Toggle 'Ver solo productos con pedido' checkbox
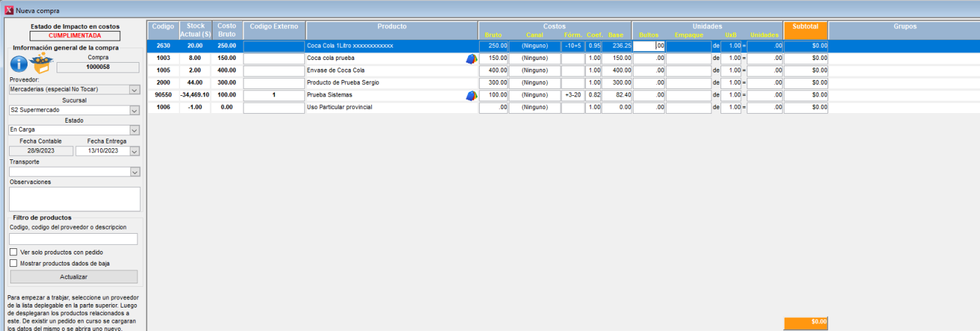 pos(14,252)
